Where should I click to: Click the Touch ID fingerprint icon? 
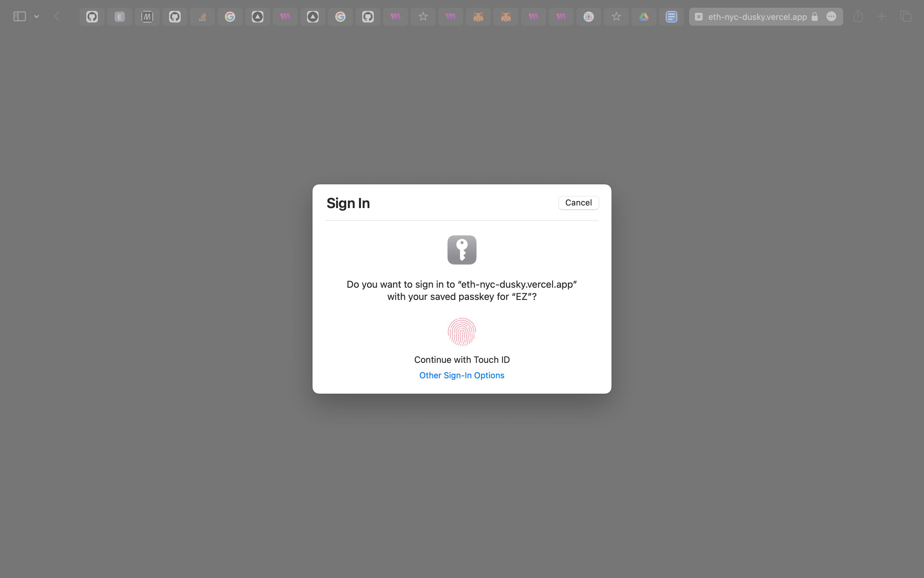[462, 332]
